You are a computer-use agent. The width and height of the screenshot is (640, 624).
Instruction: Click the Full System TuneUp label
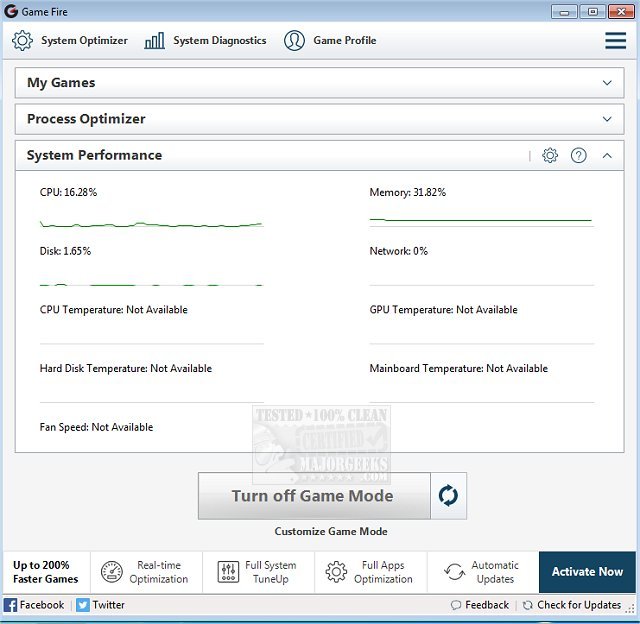click(271, 572)
